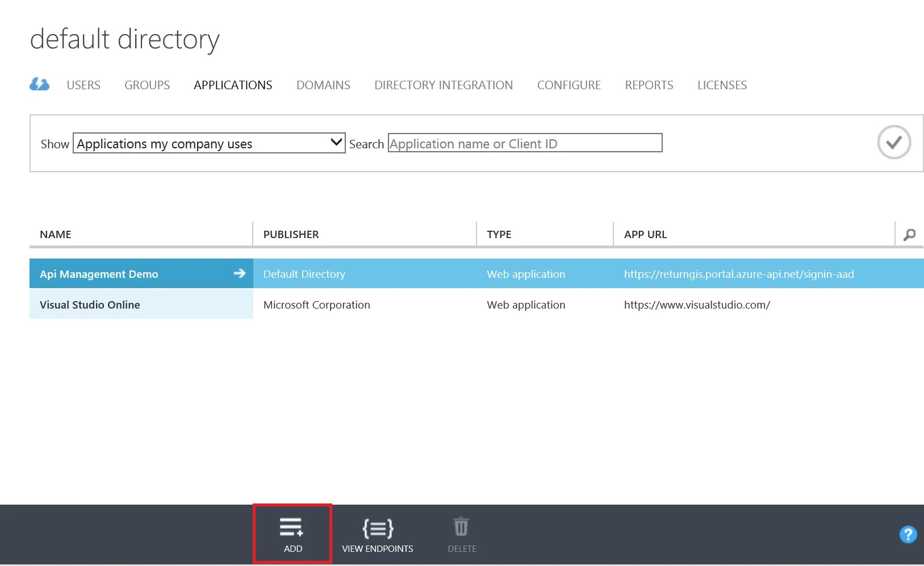Viewport: 924px width, 566px height.
Task: Click Web application type in Api Management Demo row
Action: pyautogui.click(x=526, y=274)
